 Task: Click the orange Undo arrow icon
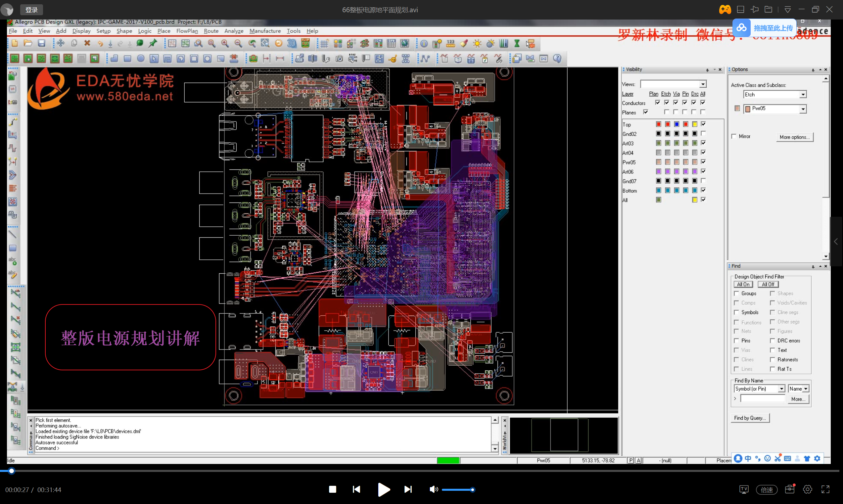pyautogui.click(x=100, y=43)
